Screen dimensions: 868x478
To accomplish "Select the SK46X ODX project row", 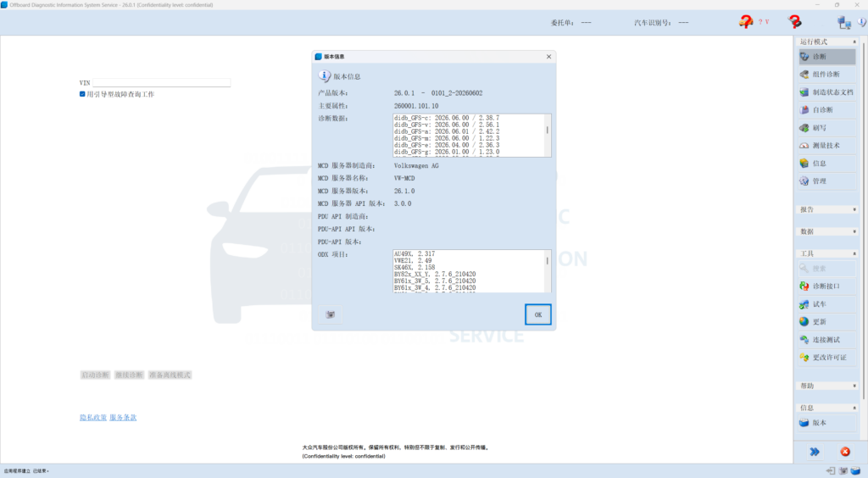I will [x=414, y=267].
